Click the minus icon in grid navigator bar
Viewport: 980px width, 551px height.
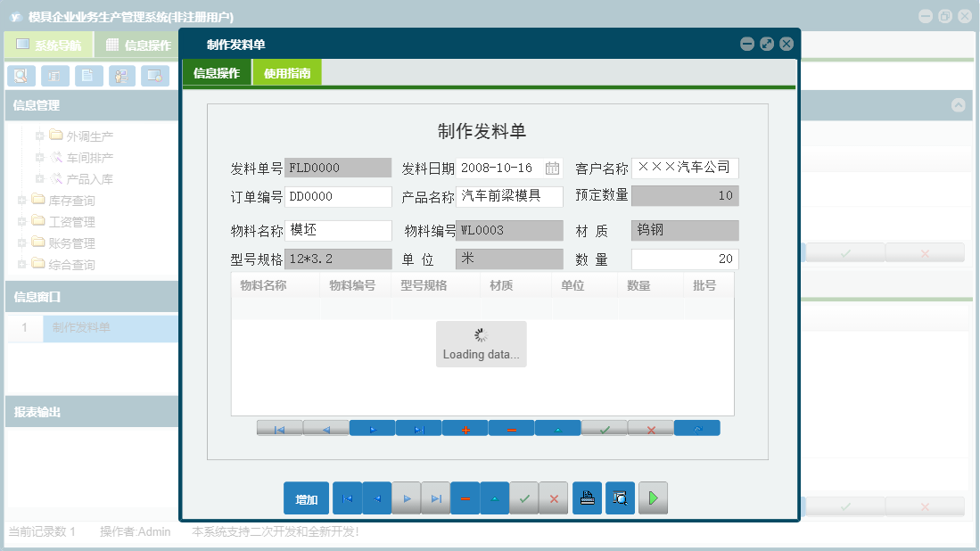click(x=511, y=428)
